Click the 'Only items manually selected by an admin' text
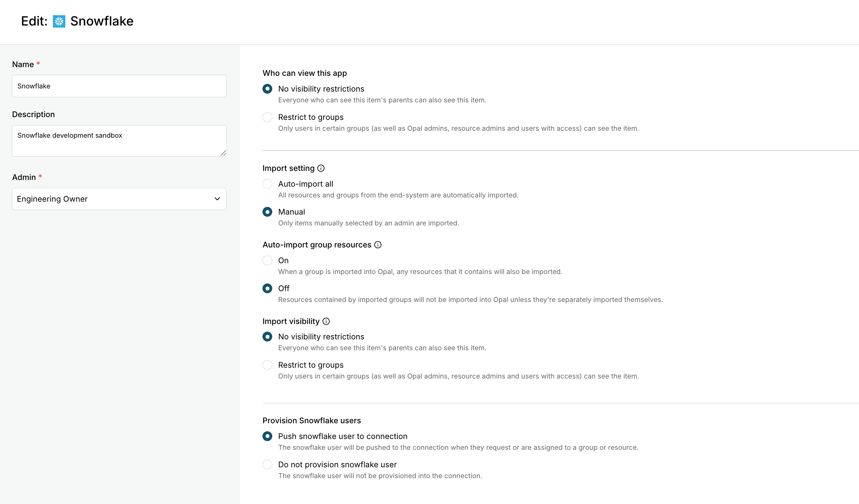Screen dimensions: 859x504 point(369,223)
